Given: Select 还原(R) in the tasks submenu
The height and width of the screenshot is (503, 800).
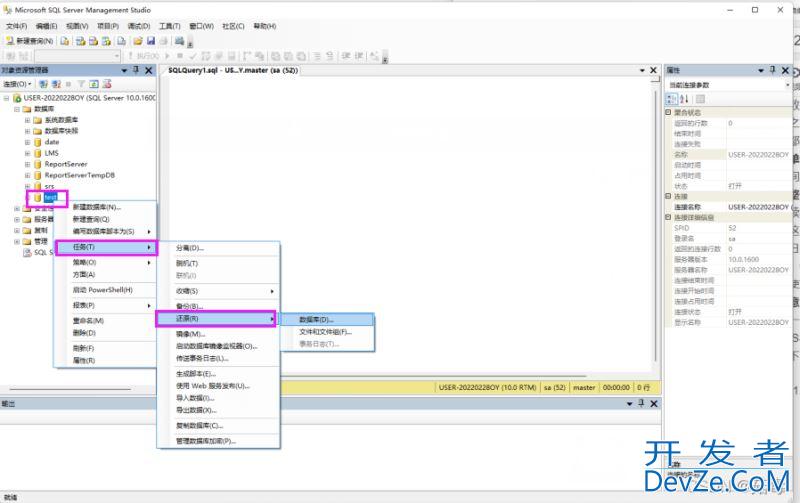Looking at the screenshot, I should [216, 318].
